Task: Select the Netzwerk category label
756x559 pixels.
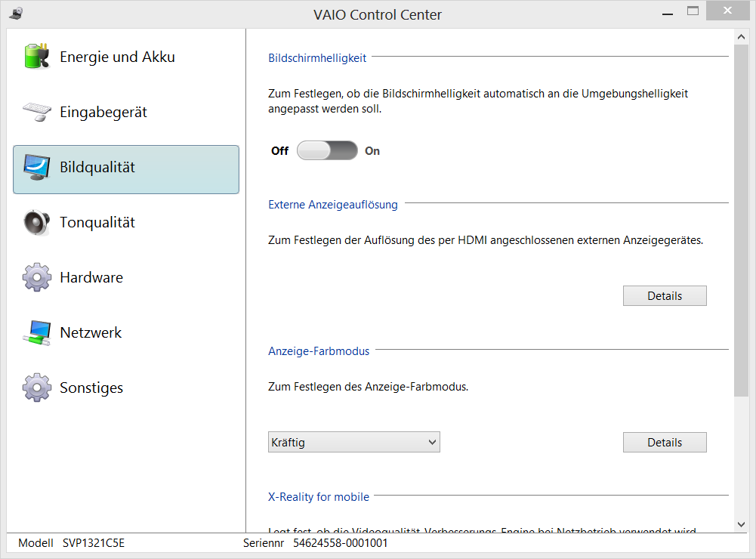Action: pos(91,332)
